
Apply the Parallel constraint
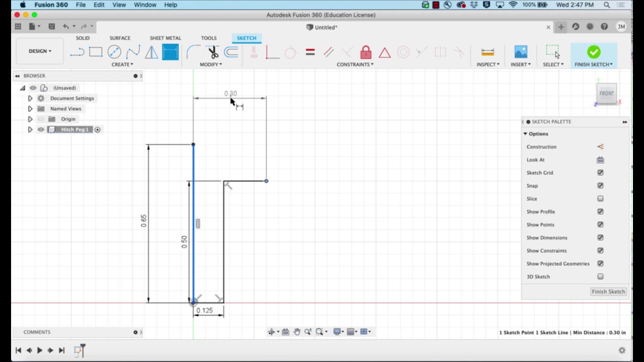pos(329,52)
